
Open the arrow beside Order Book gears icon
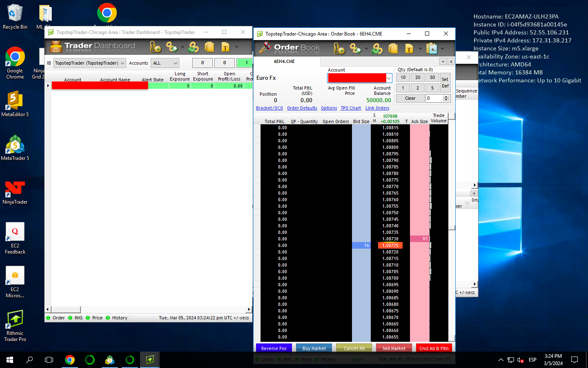click(x=366, y=49)
